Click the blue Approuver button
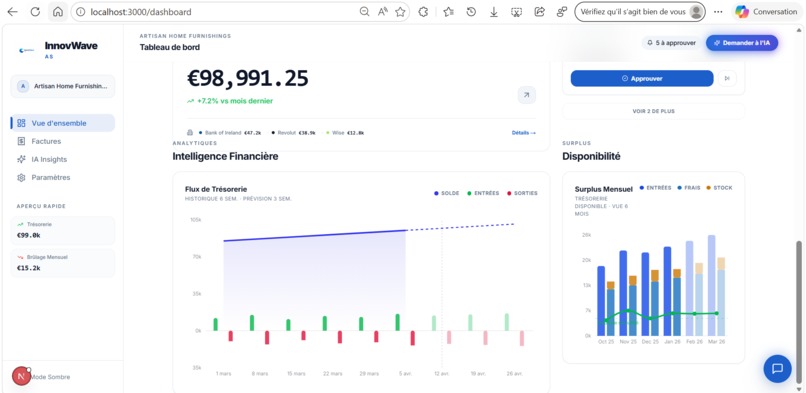 [x=642, y=79]
